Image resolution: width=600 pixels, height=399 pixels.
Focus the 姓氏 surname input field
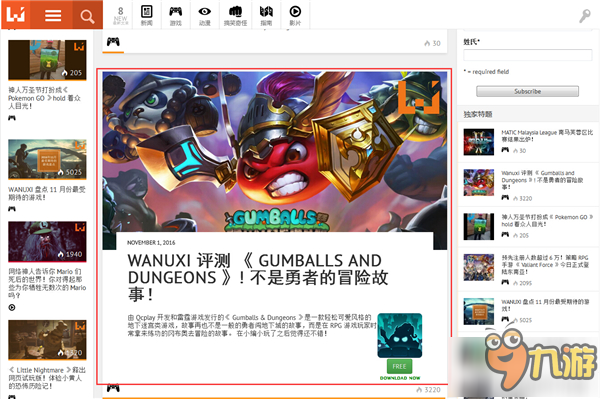click(x=528, y=55)
